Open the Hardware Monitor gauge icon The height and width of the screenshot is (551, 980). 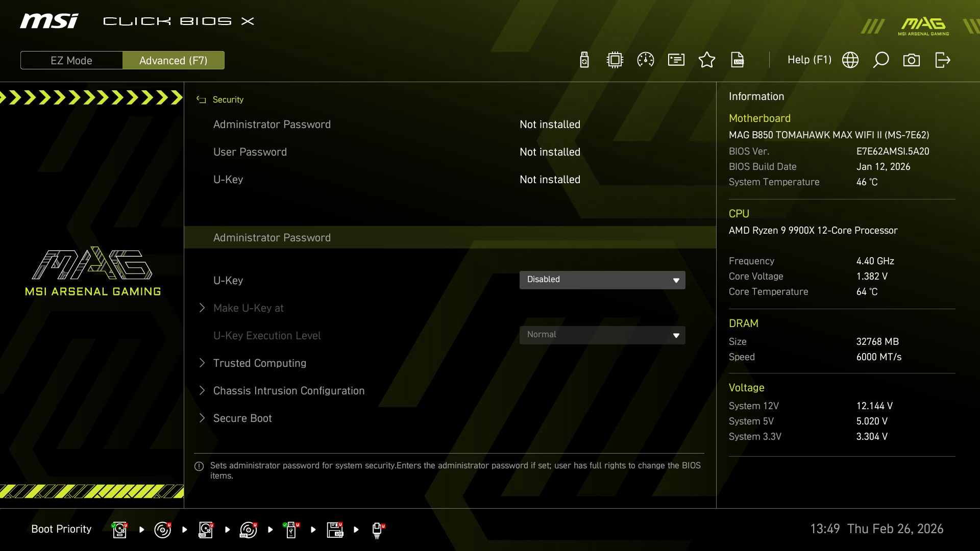645,60
